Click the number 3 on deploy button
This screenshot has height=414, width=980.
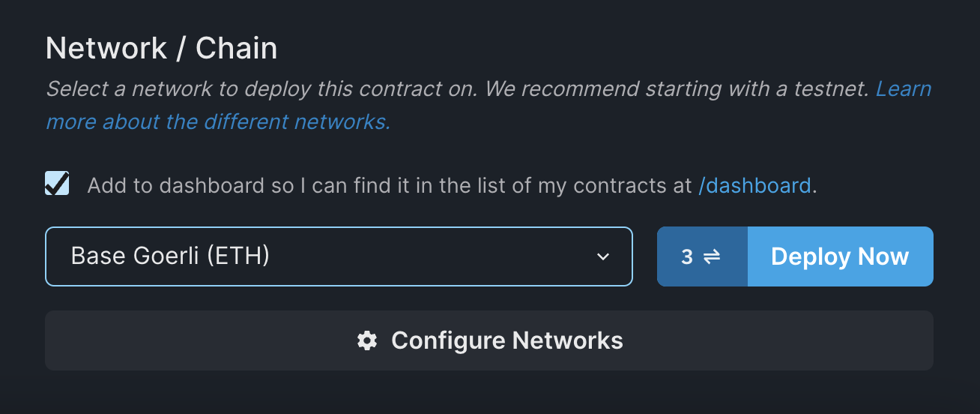pyautogui.click(x=687, y=256)
